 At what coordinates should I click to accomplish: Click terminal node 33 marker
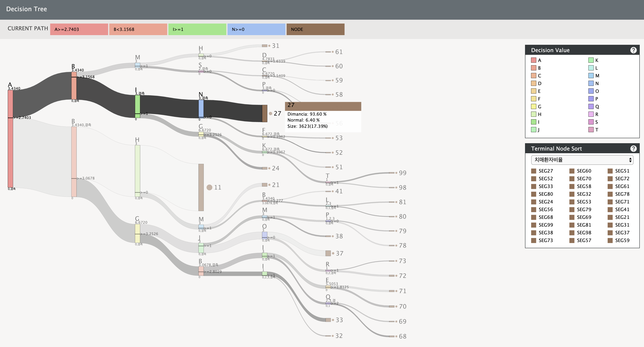[x=328, y=320]
